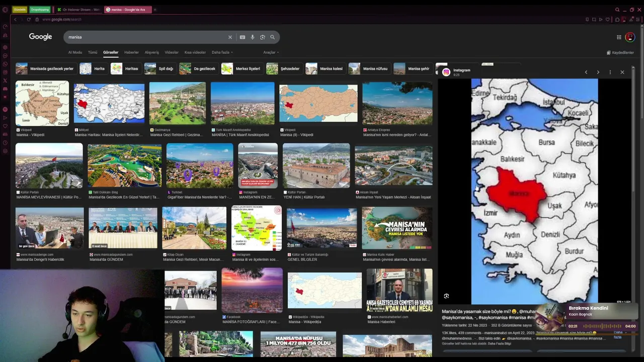Go to Google homepage via logo
The image size is (644, 362).
click(x=40, y=37)
